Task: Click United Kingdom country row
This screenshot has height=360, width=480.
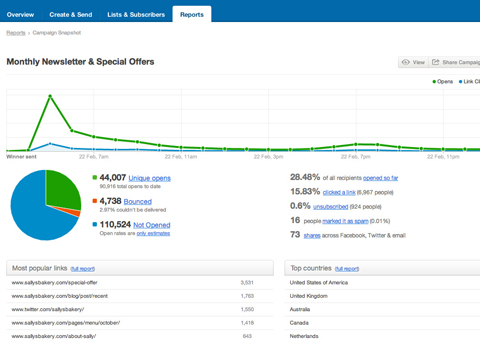Action: coord(382,296)
